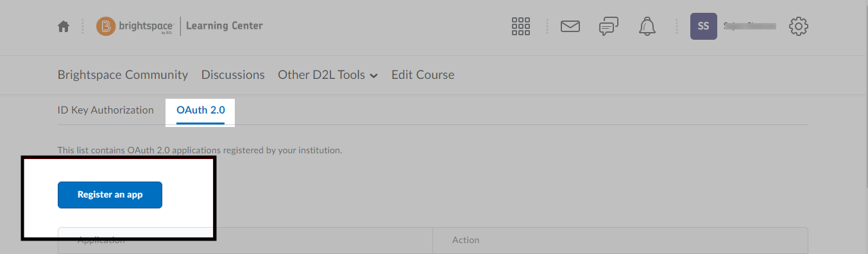Go to the home page icon
This screenshot has width=868, height=254.
(x=63, y=26)
